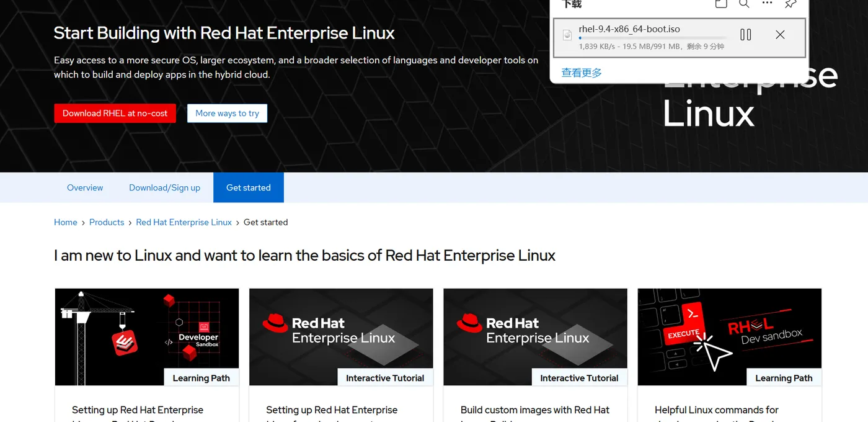
Task: Open downloads folder icon in downloads panel
Action: click(721, 4)
